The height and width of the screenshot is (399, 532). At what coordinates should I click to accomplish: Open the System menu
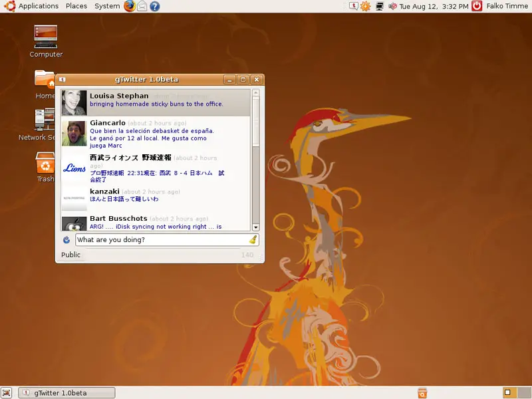point(107,6)
